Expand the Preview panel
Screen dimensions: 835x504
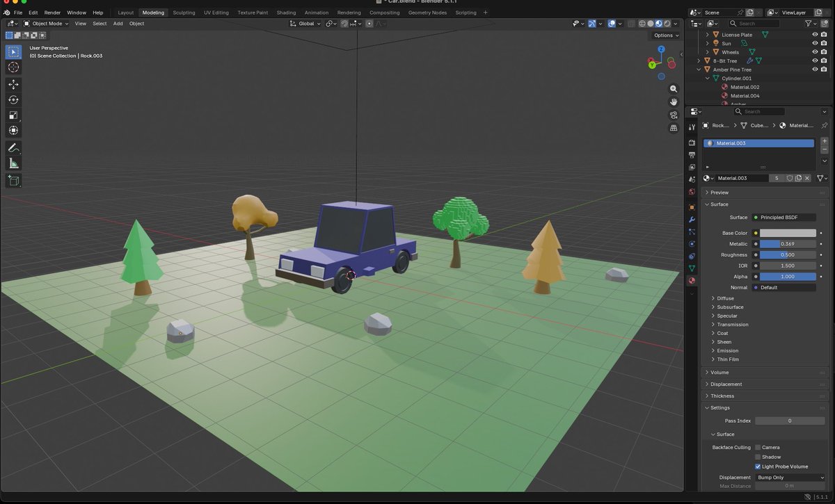click(719, 193)
